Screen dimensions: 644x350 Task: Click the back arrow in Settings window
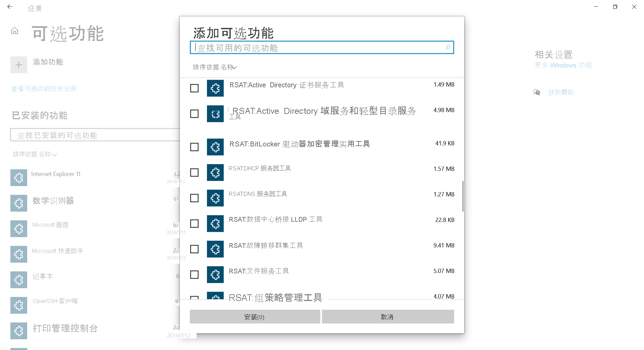(x=10, y=7)
